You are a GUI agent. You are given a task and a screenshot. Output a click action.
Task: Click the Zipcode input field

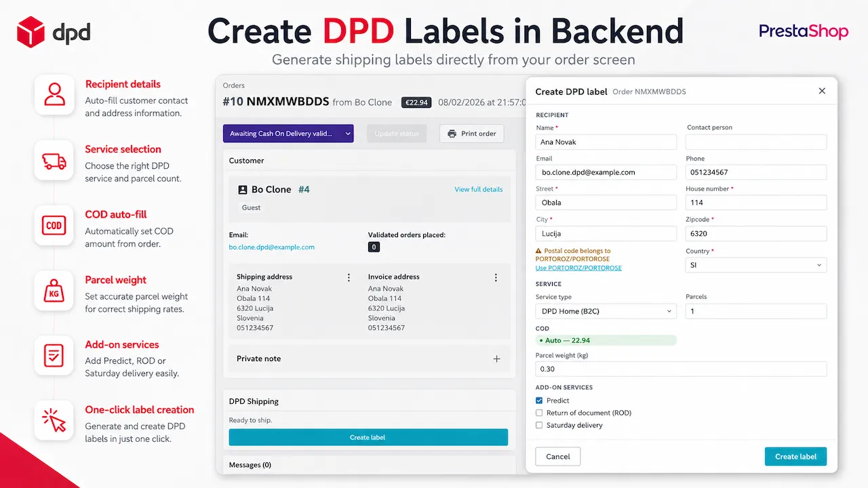pos(756,233)
